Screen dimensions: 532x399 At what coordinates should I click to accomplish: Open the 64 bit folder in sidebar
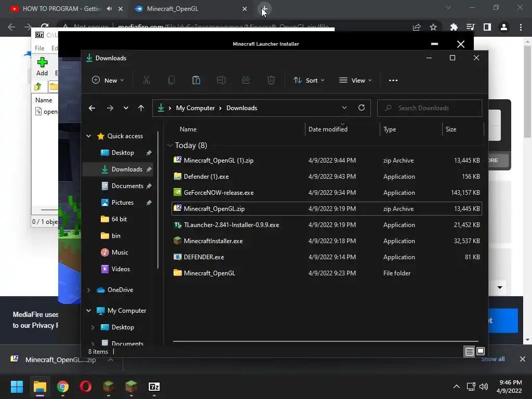click(118, 219)
